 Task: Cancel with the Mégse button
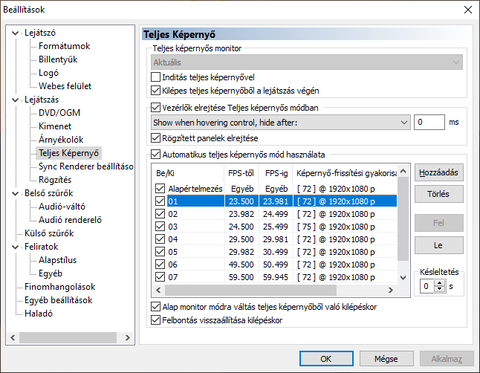387,359
